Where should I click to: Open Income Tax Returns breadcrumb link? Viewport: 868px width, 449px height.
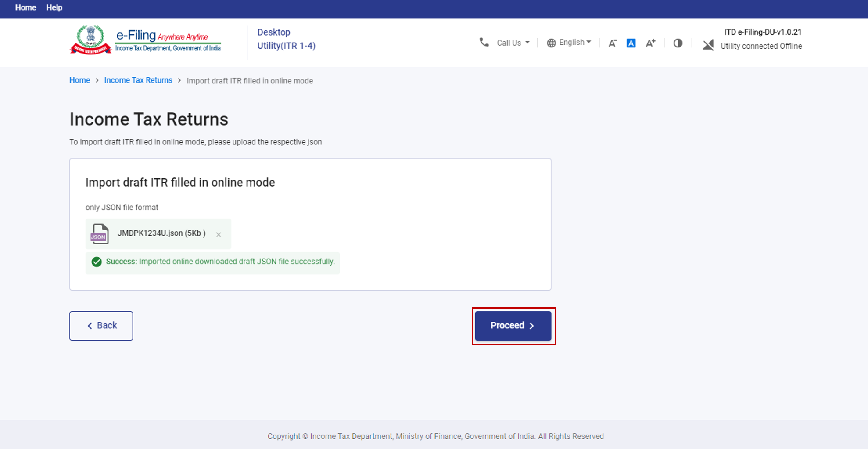138,80
